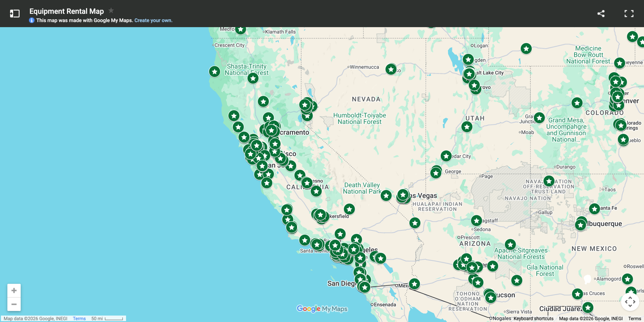The height and width of the screenshot is (322, 644).
Task: Click the NEVADA state label
Action: pos(366,99)
